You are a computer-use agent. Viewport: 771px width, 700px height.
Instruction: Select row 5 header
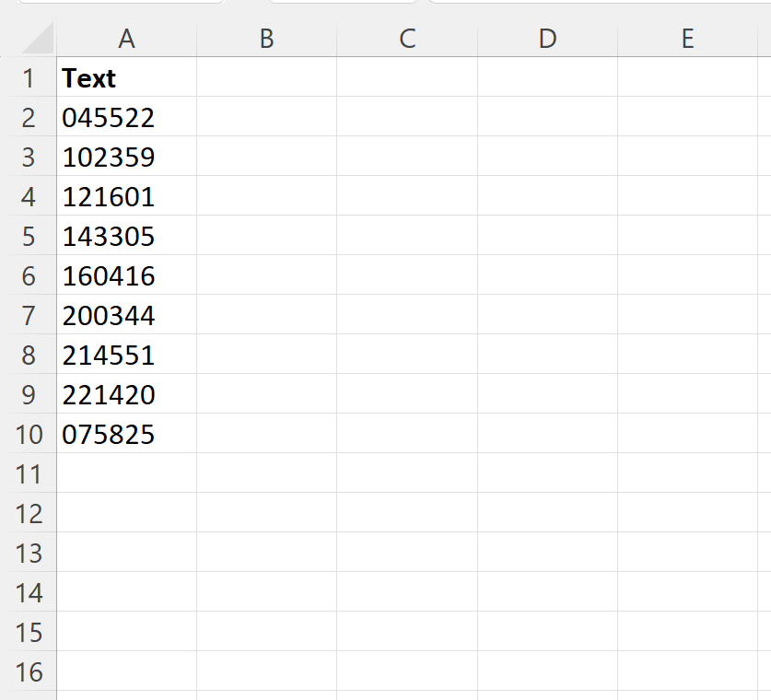coord(29,237)
